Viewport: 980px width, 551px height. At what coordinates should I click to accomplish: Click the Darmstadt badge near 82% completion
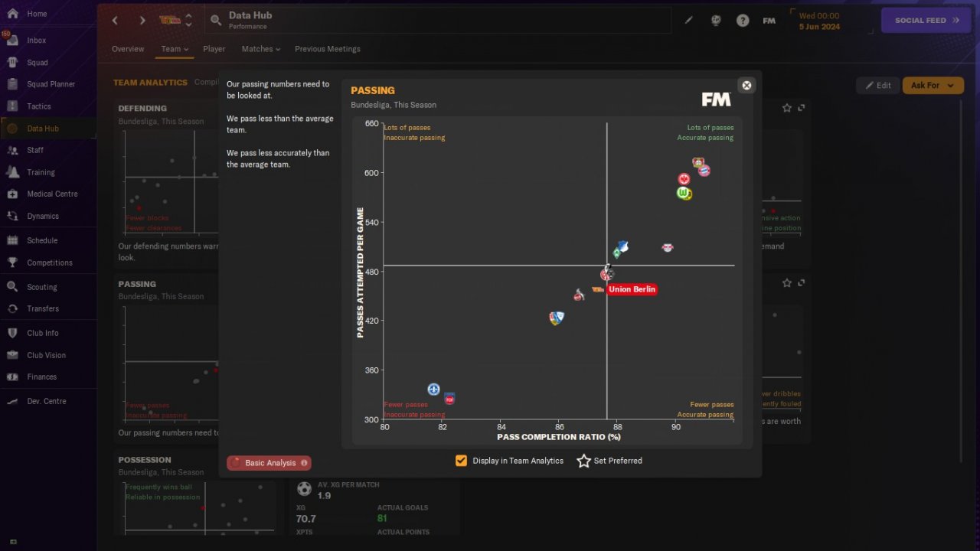tap(433, 390)
